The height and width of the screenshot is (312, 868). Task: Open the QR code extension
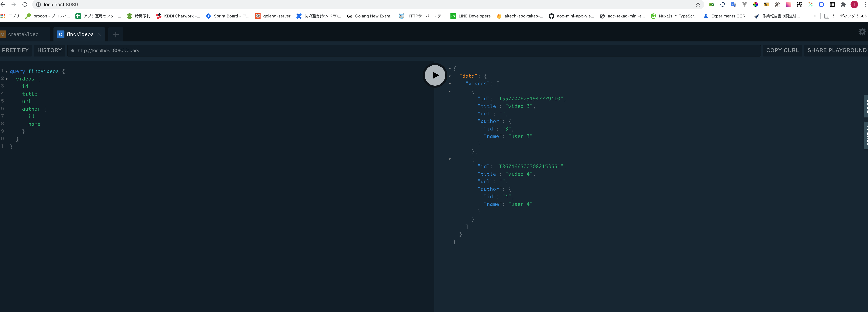coord(799,4)
